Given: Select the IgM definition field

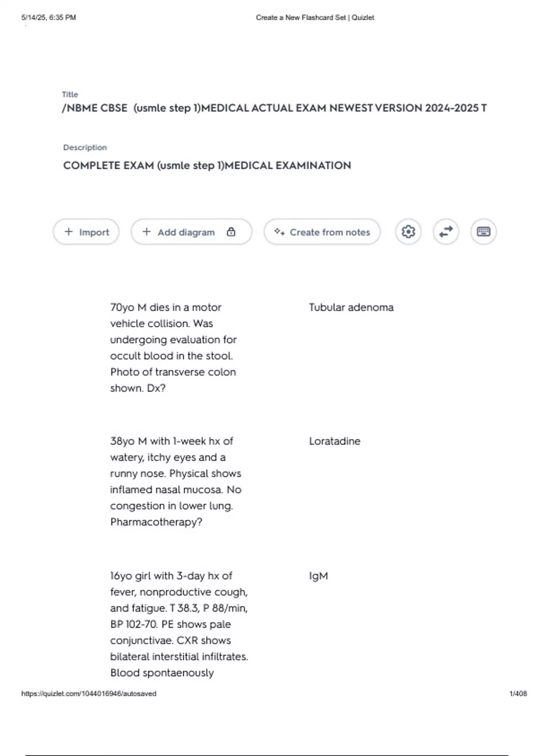Looking at the screenshot, I should click(318, 576).
